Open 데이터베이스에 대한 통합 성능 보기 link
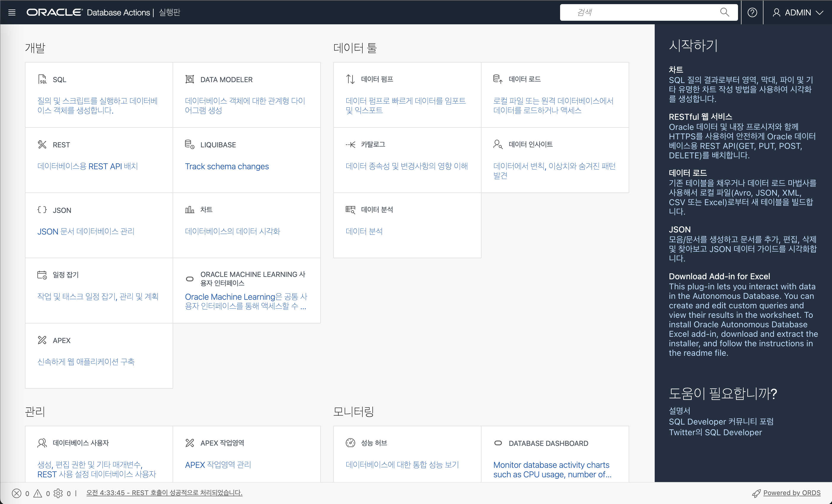Viewport: 832px width, 504px height. pos(402,465)
